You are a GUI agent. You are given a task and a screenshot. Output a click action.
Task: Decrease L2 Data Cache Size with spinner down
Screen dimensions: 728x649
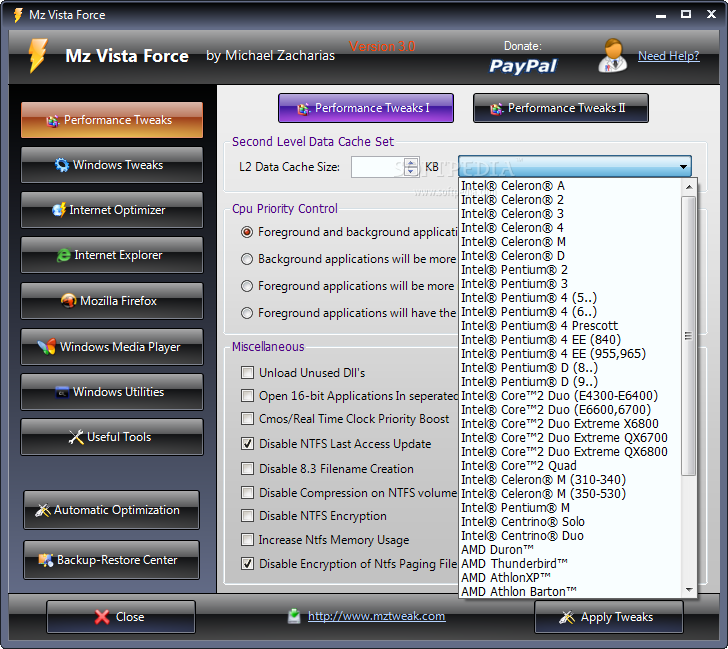click(411, 172)
